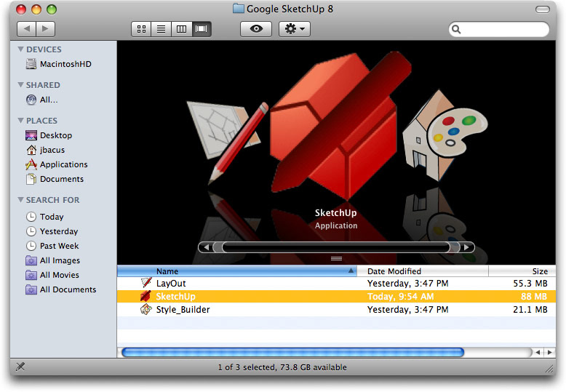Image resolution: width=566 pixels, height=392 pixels.
Task: Click the magnifying glass search icon
Action: click(456, 29)
